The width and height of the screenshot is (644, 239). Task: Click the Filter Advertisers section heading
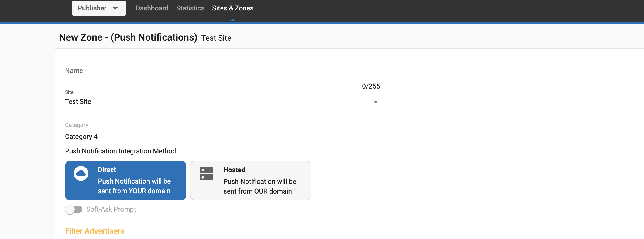tap(95, 231)
